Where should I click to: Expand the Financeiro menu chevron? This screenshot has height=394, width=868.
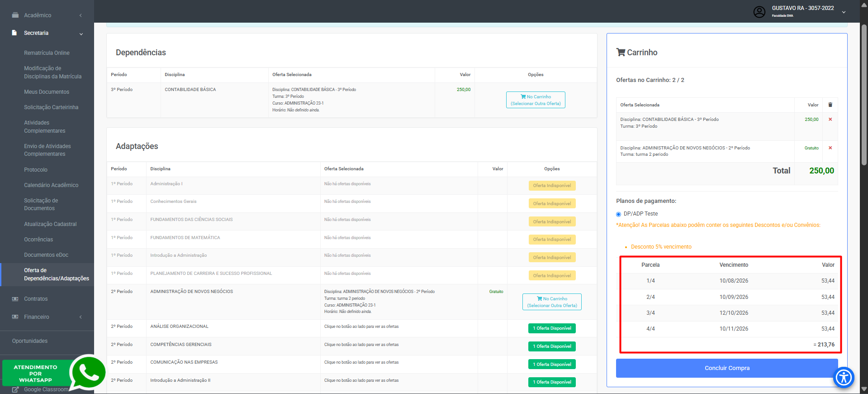[81, 317]
